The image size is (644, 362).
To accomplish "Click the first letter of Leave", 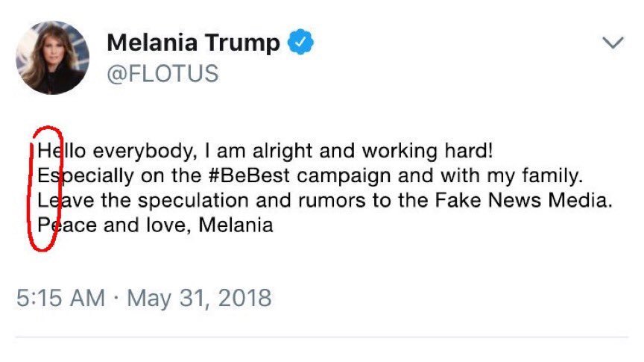I will click(x=43, y=200).
